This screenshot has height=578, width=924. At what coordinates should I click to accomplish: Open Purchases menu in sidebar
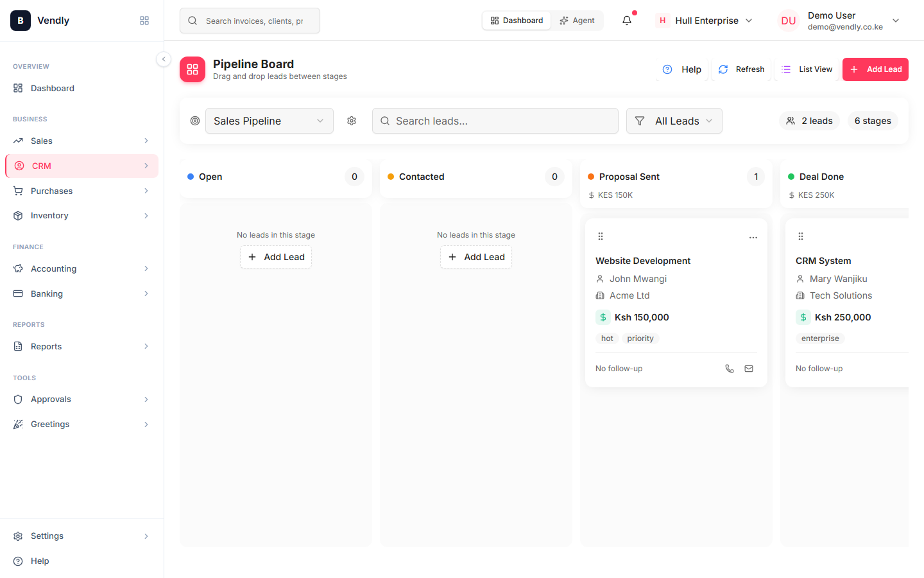(81, 191)
